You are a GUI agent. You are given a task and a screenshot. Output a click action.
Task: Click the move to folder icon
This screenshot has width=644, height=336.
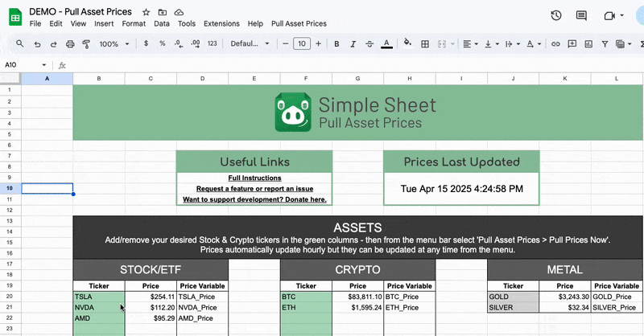point(163,12)
